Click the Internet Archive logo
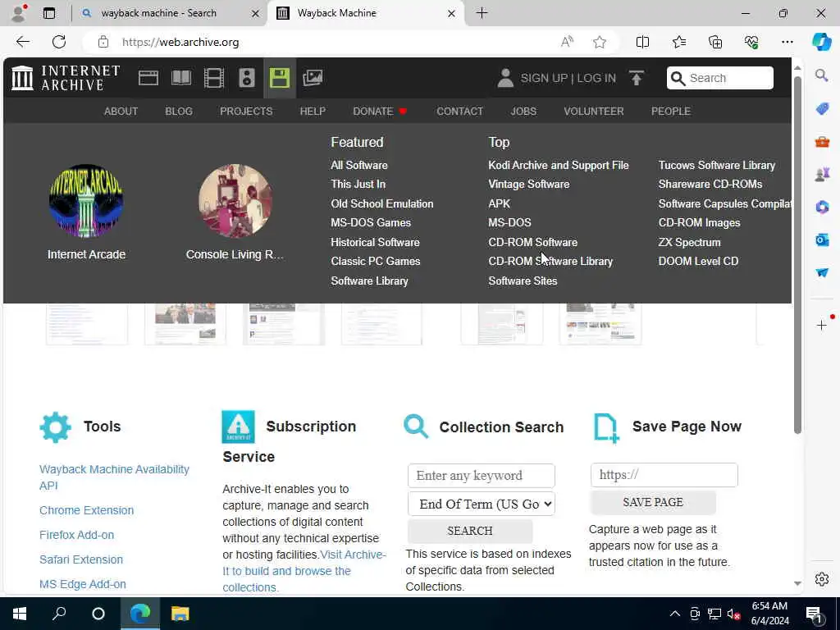 click(x=66, y=78)
